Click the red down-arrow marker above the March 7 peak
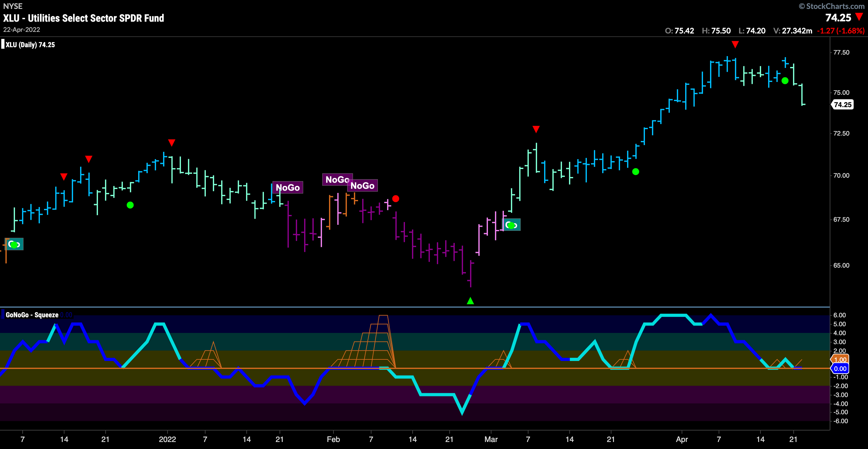The height and width of the screenshot is (449, 868). tap(536, 129)
